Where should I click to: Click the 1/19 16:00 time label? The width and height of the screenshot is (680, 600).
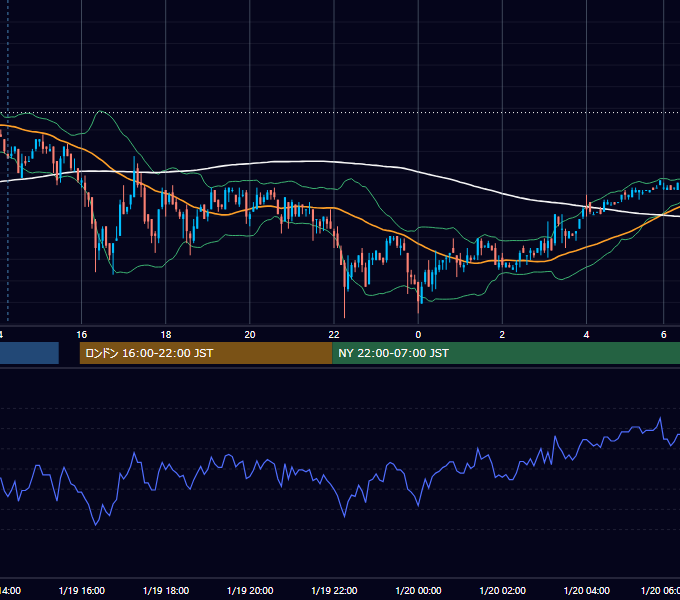82,590
